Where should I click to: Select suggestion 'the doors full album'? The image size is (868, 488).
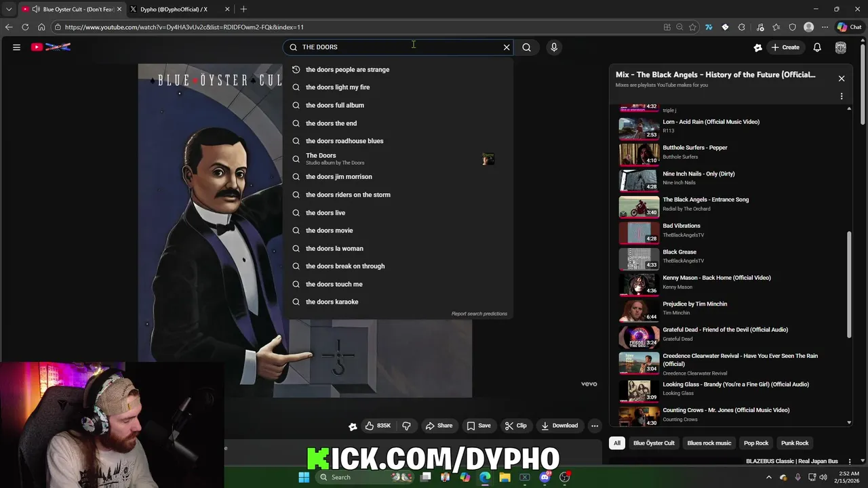coord(398,105)
